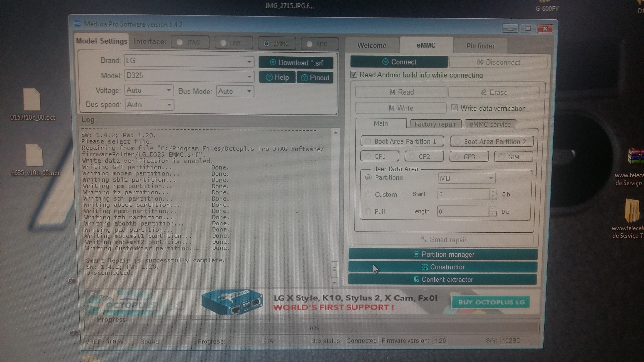Click the Disconnect button
The width and height of the screenshot is (644, 362).
[x=498, y=62]
